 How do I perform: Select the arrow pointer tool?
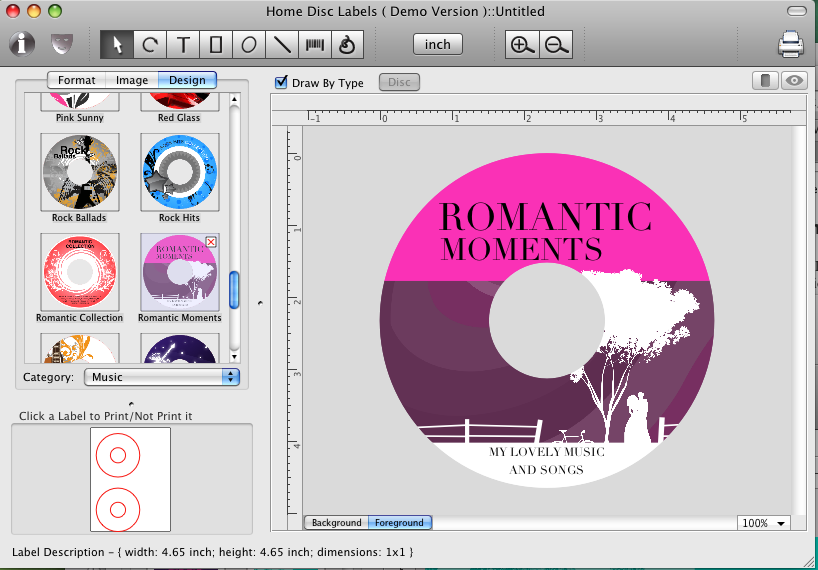[117, 45]
